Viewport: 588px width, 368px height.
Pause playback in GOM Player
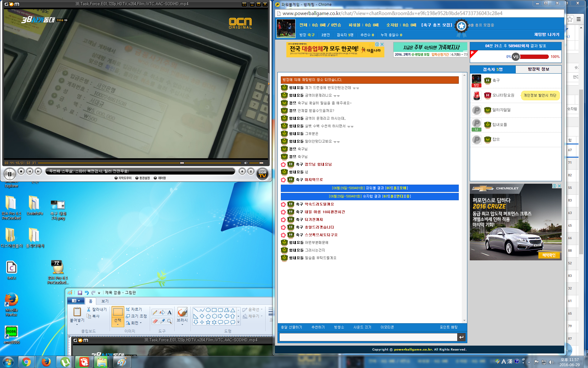10,174
